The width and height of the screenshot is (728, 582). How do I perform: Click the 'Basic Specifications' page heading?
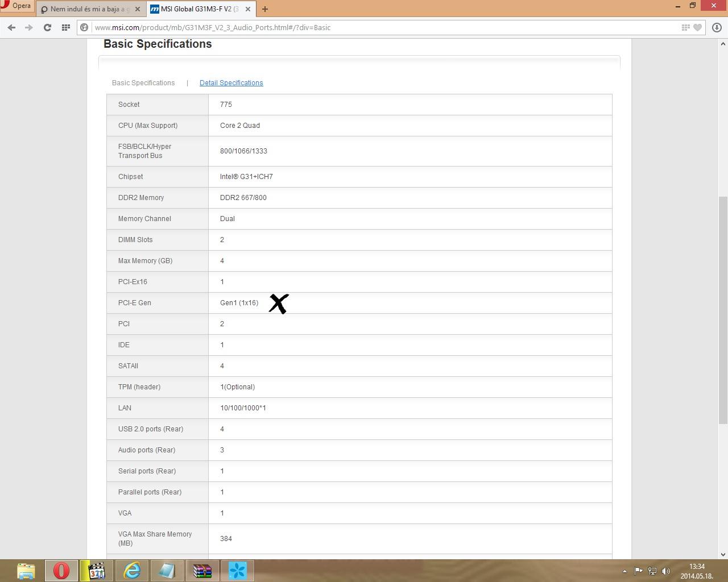(158, 44)
